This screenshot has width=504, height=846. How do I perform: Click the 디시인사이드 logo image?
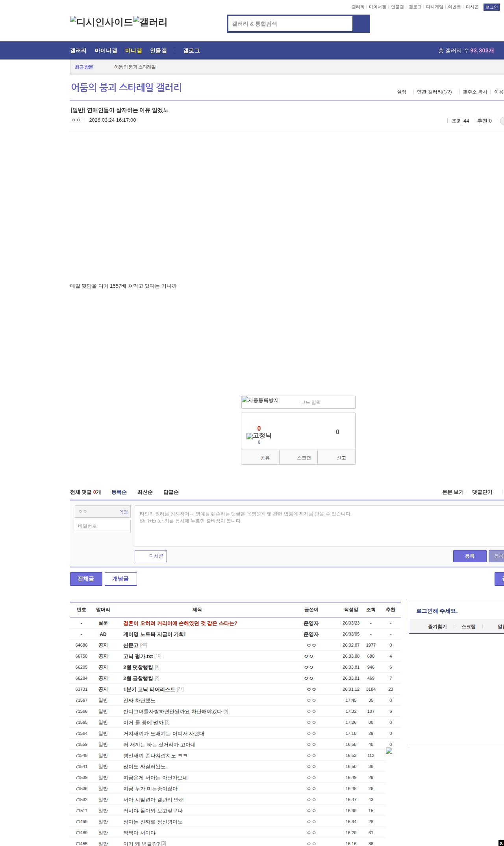point(101,22)
